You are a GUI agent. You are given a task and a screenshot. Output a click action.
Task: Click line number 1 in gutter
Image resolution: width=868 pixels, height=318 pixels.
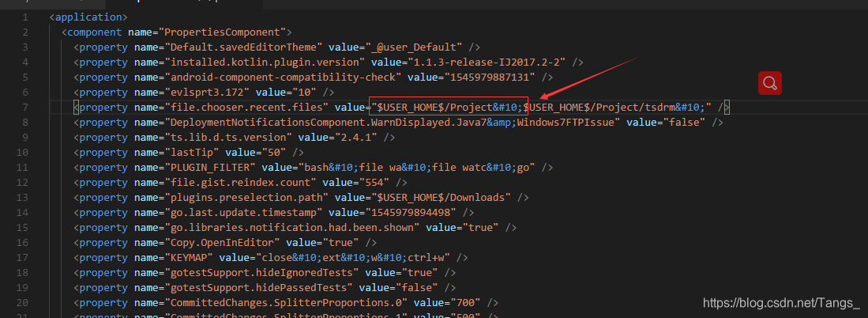25,17
